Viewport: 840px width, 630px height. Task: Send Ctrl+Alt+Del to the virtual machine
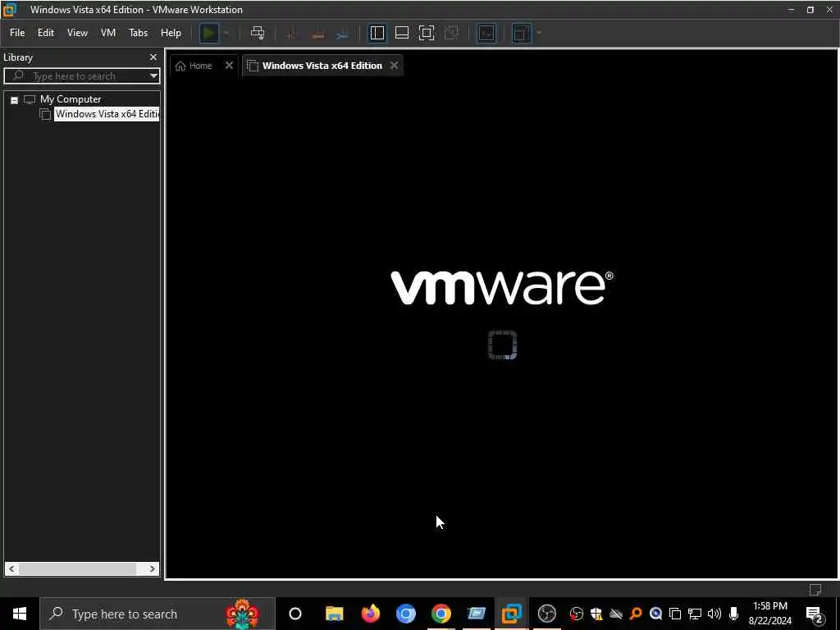tap(258, 33)
